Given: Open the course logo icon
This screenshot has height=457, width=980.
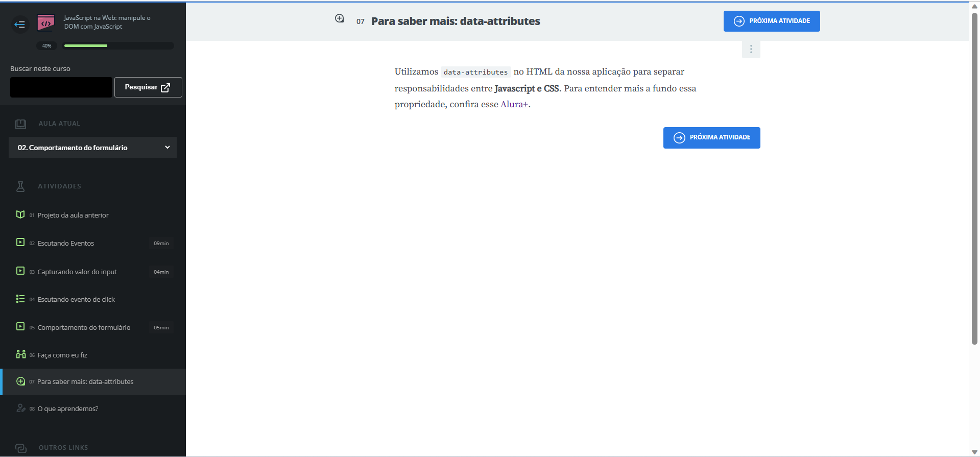Looking at the screenshot, I should click(x=46, y=23).
